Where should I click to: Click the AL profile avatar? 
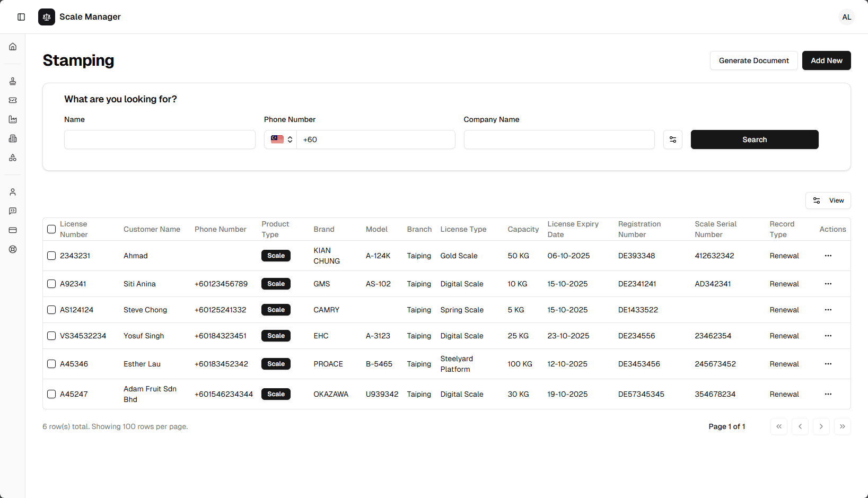(847, 16)
